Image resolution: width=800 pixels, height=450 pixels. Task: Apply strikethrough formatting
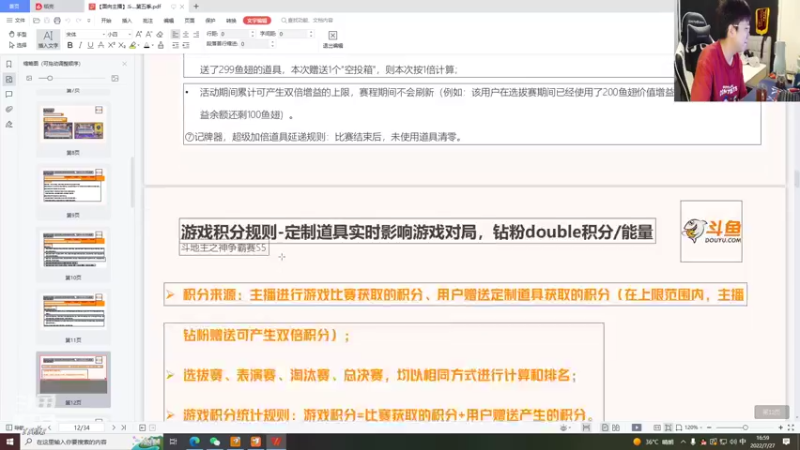point(101,45)
